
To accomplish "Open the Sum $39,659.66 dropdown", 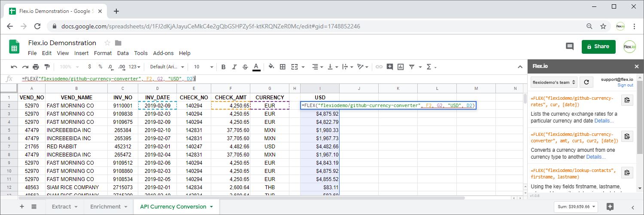I will (x=577, y=207).
